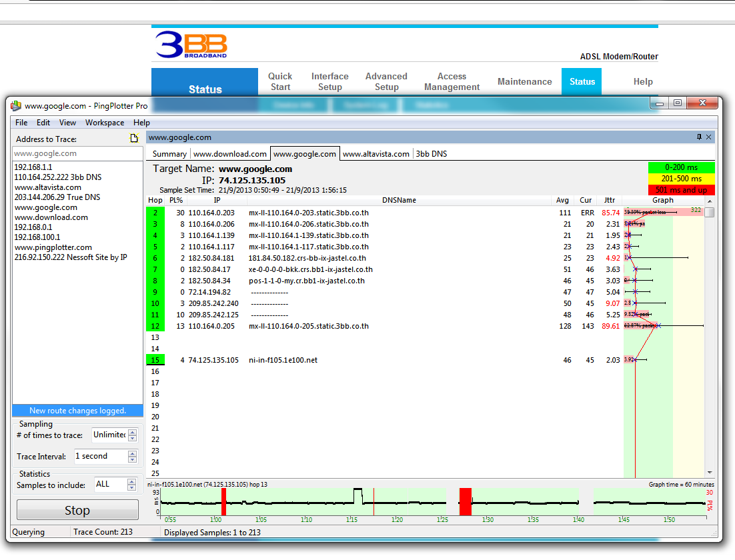This screenshot has width=735, height=560.
Task: Click the 3BB Broadband logo
Action: click(191, 45)
